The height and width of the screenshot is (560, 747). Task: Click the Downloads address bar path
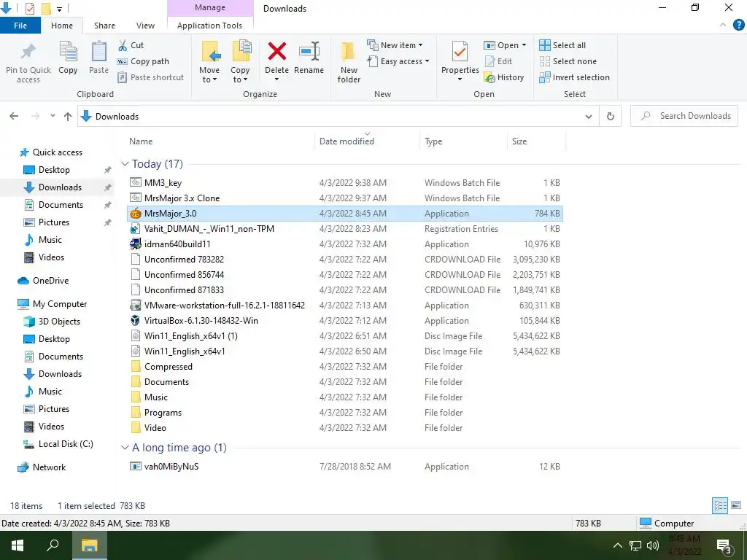tap(117, 117)
